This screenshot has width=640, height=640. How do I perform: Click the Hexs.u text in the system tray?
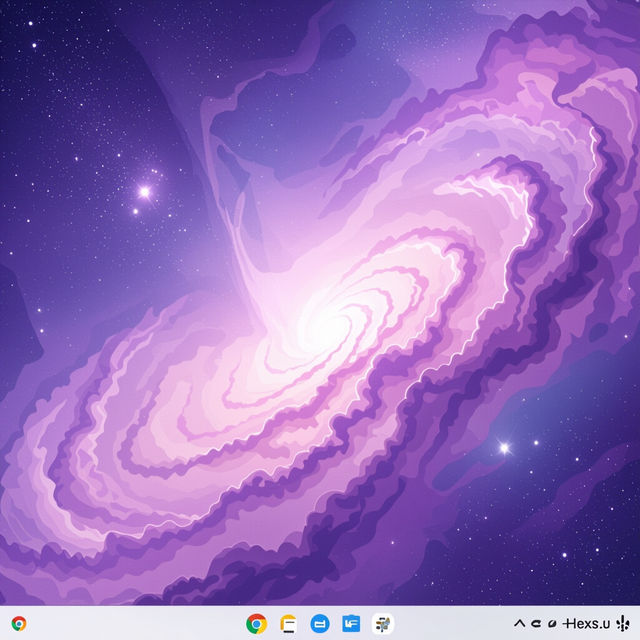pyautogui.click(x=586, y=623)
